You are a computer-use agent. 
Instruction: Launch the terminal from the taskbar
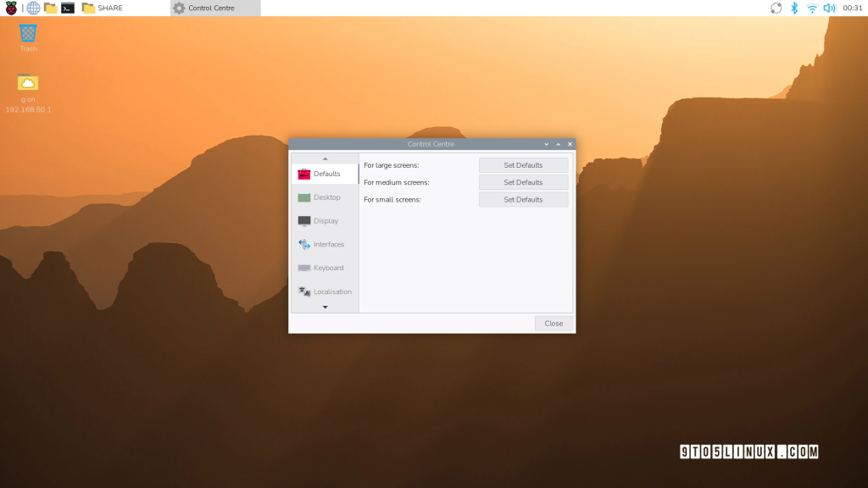click(x=68, y=8)
